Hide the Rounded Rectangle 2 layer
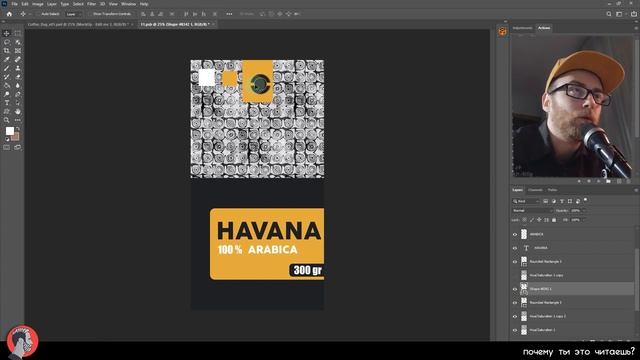The height and width of the screenshot is (360, 640). tap(515, 303)
